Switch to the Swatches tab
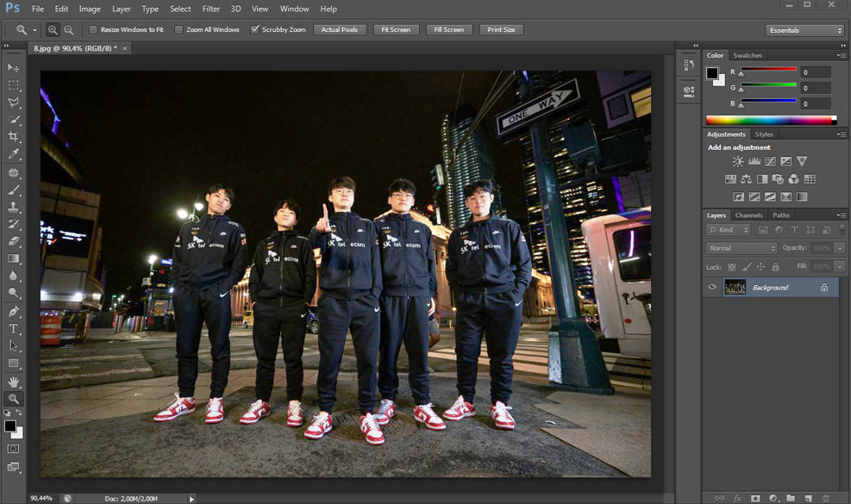Viewport: 851px width, 504px height. pos(748,55)
